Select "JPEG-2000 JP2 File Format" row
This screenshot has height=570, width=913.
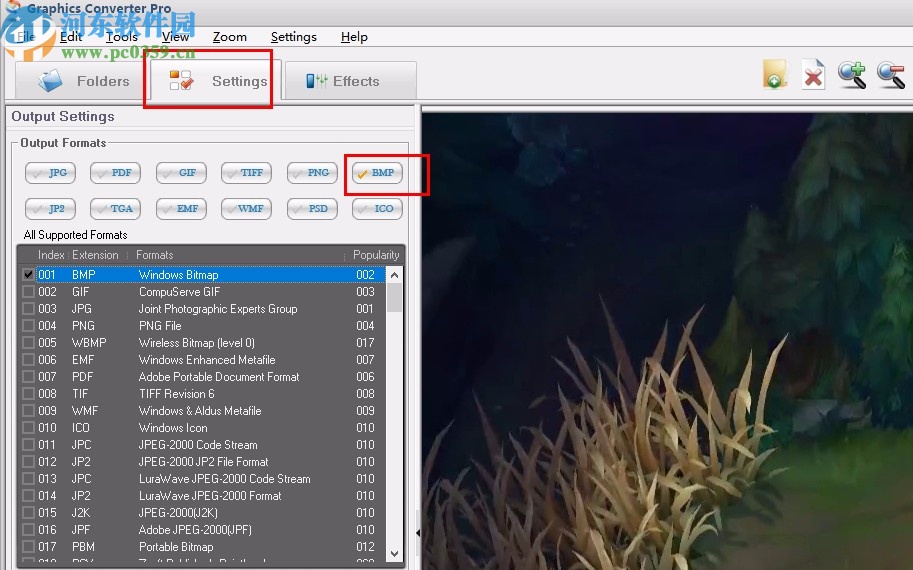[x=204, y=462]
